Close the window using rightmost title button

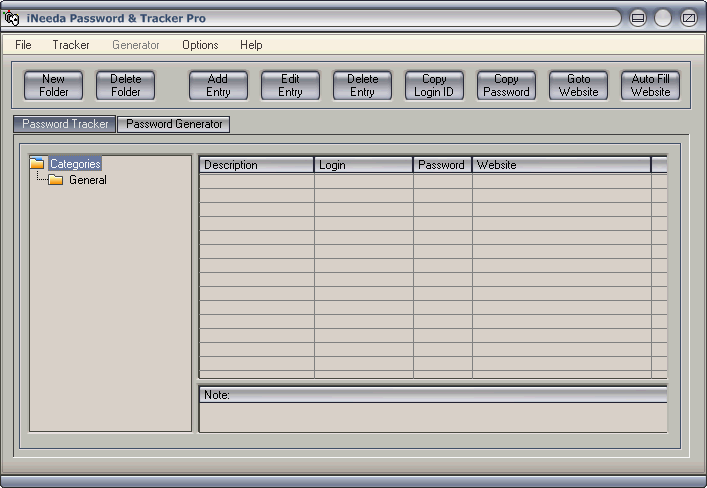(x=689, y=18)
